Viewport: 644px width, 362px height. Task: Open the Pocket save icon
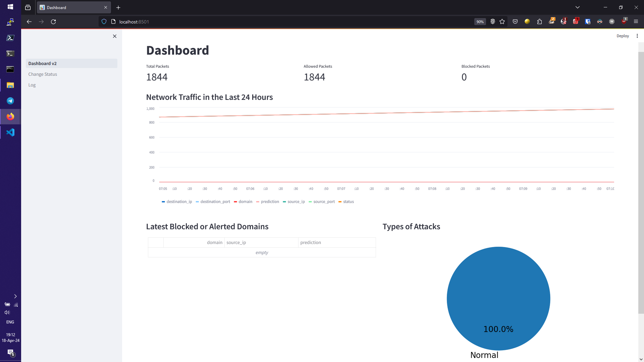(x=515, y=22)
